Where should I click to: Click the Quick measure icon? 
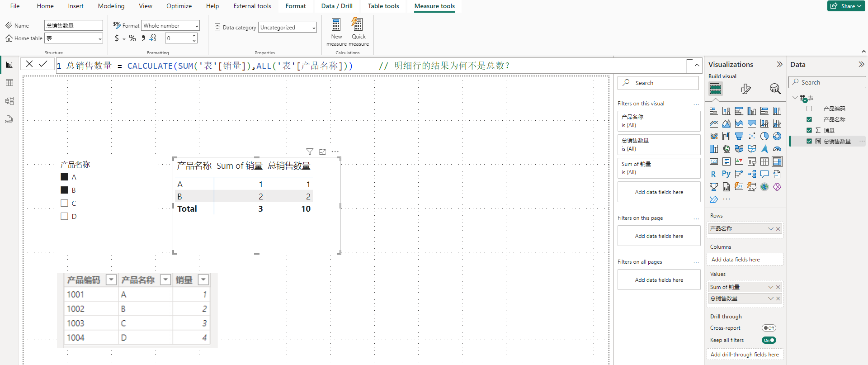click(x=358, y=25)
